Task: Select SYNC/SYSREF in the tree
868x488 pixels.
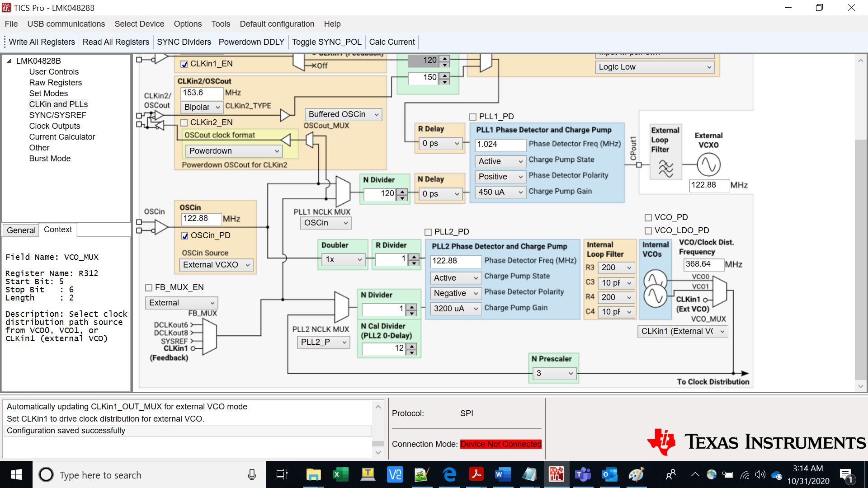Action: pyautogui.click(x=58, y=115)
